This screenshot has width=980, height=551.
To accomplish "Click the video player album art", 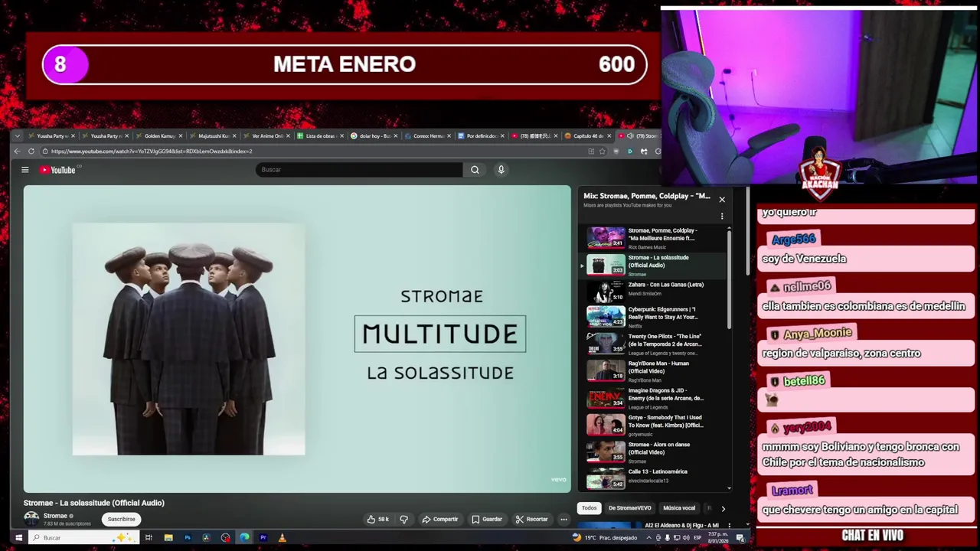I will [x=188, y=339].
